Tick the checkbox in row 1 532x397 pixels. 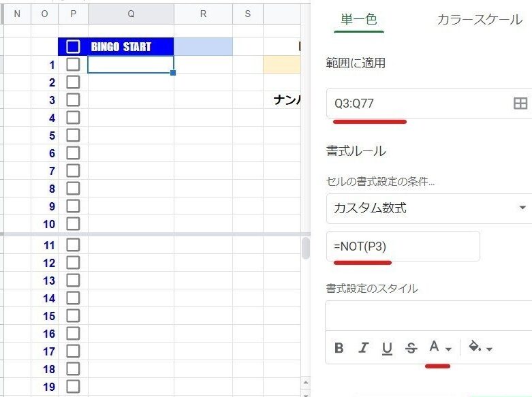pos(73,65)
